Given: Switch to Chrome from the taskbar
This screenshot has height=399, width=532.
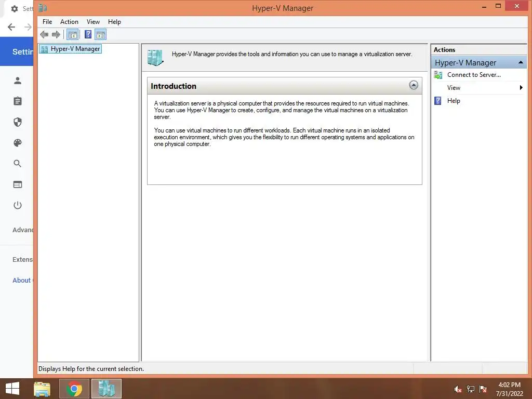Looking at the screenshot, I should (74, 389).
